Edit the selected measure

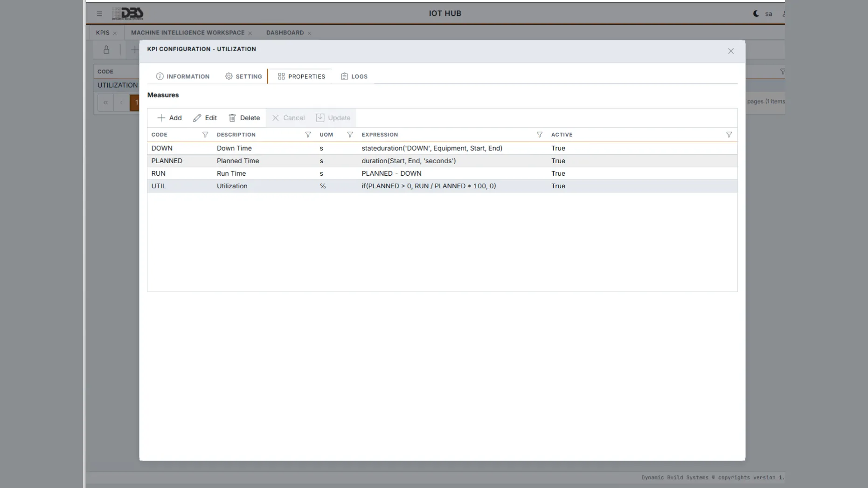tap(205, 118)
